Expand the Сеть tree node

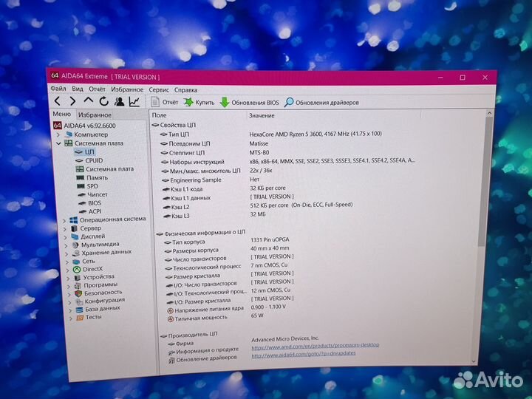[67, 262]
